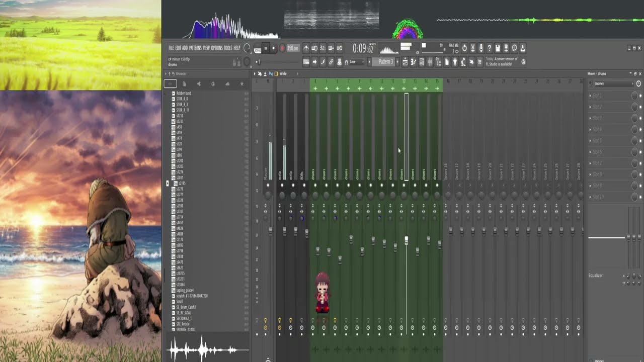Open the piano roll view icon

[x=413, y=62]
